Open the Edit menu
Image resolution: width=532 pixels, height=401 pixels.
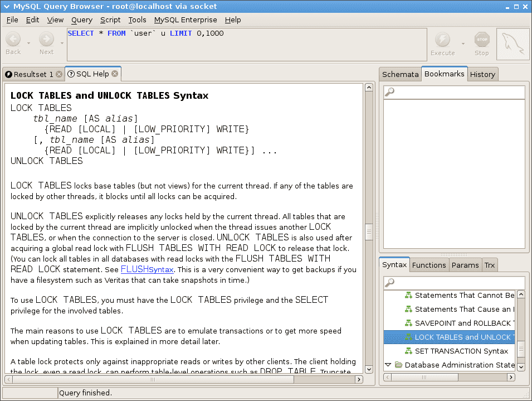click(32, 20)
